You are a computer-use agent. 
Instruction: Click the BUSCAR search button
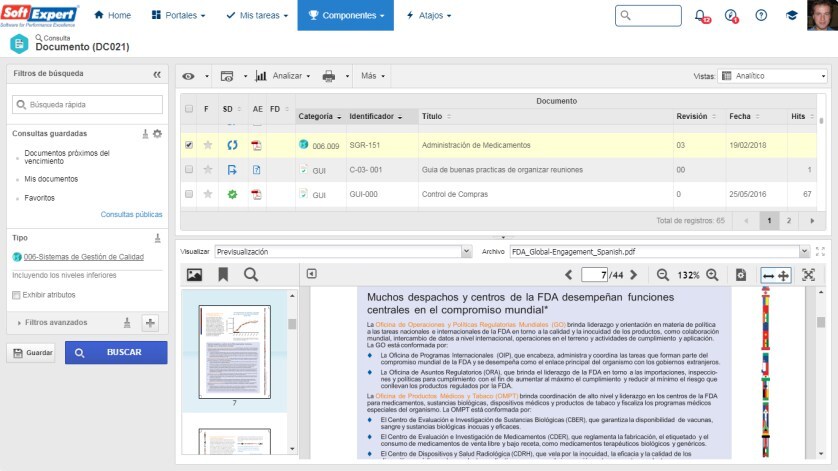click(116, 353)
